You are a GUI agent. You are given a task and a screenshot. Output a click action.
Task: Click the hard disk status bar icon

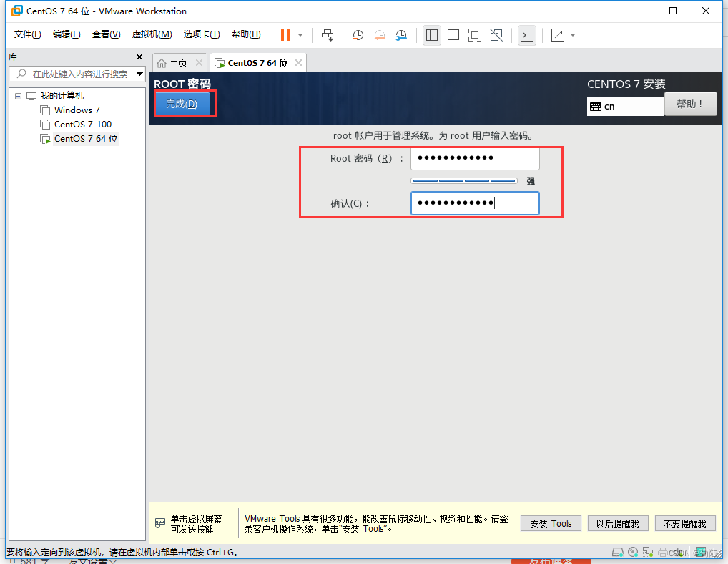(617, 552)
